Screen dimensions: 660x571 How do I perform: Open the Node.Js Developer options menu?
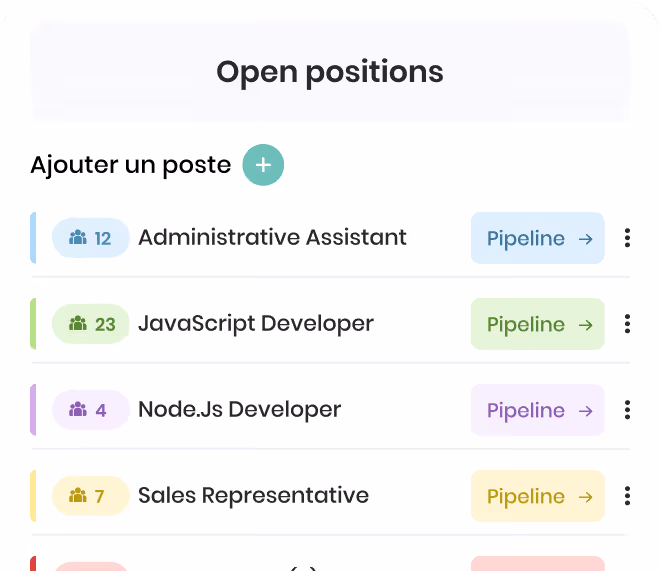coord(627,410)
